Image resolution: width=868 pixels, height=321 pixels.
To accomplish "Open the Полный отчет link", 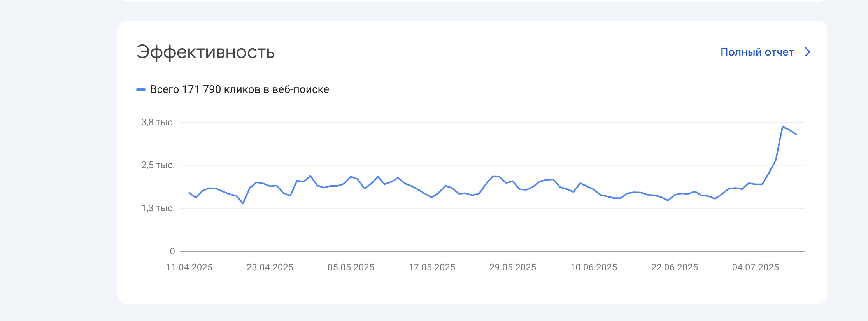I will pos(757,52).
